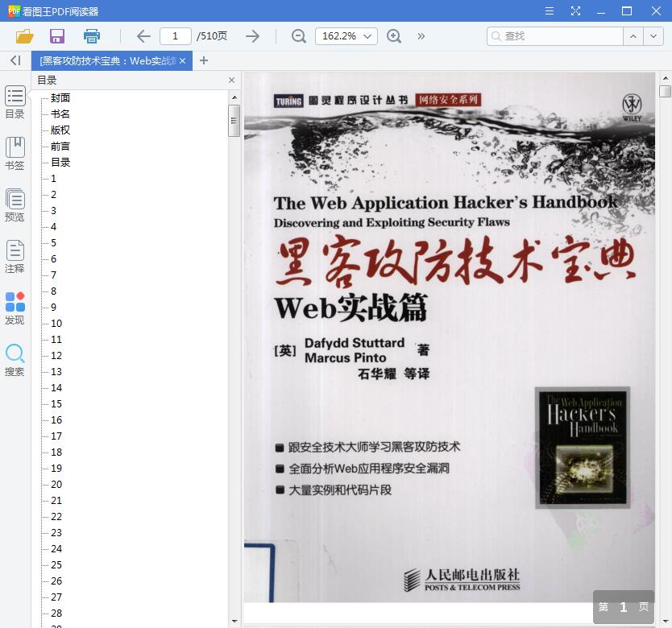Go back using the left arrow icon

tap(143, 36)
